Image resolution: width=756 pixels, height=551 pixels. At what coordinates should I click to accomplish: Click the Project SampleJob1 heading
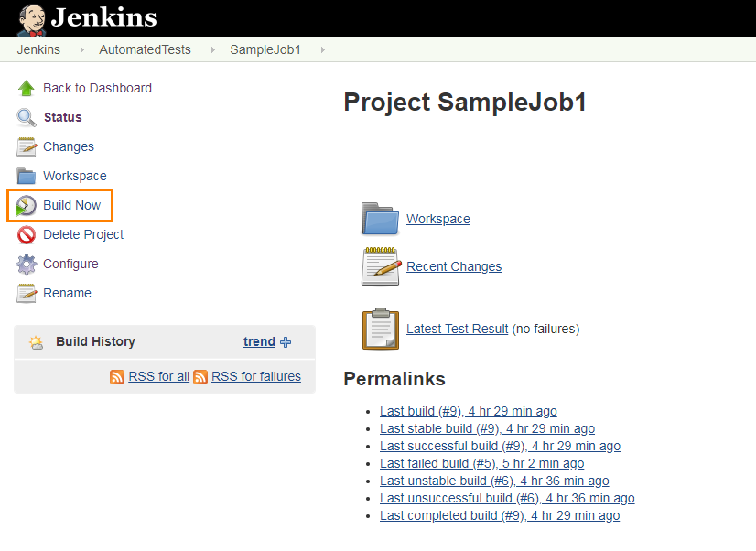tap(465, 103)
